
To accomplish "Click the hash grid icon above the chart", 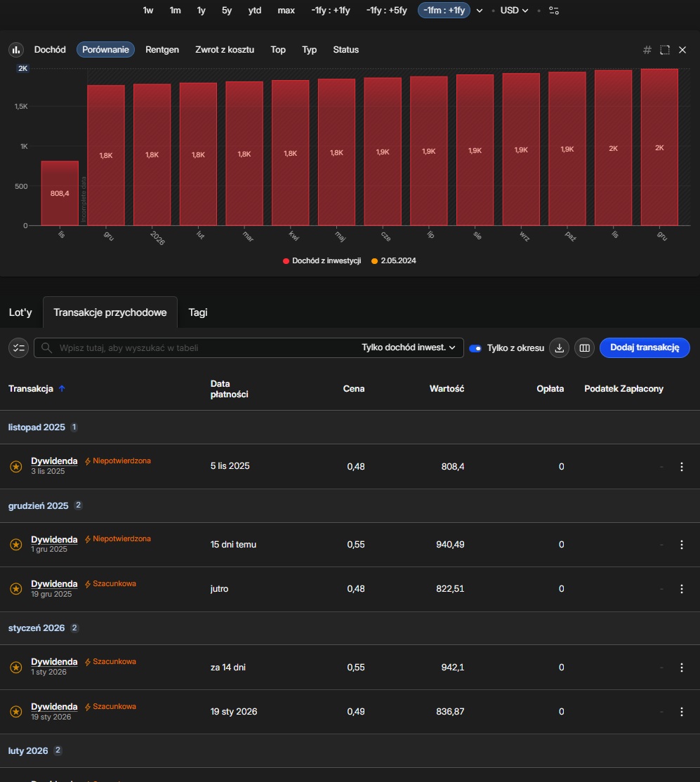I will pyautogui.click(x=647, y=50).
